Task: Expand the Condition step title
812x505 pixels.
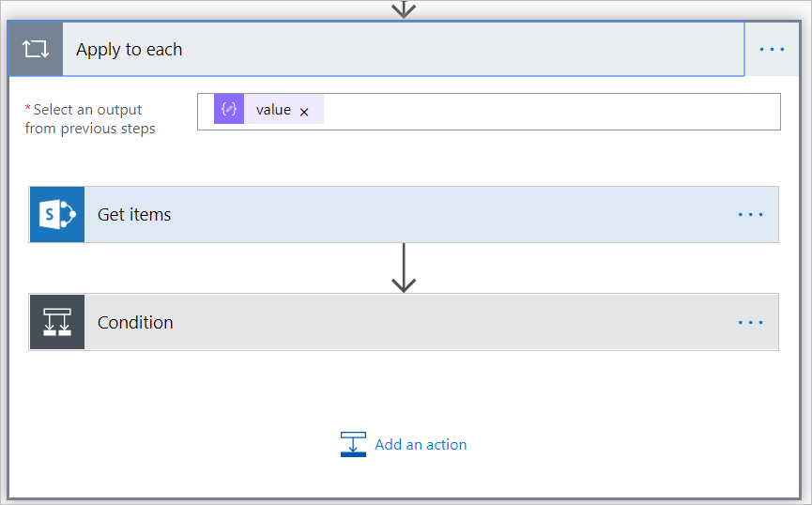Action: pos(135,322)
